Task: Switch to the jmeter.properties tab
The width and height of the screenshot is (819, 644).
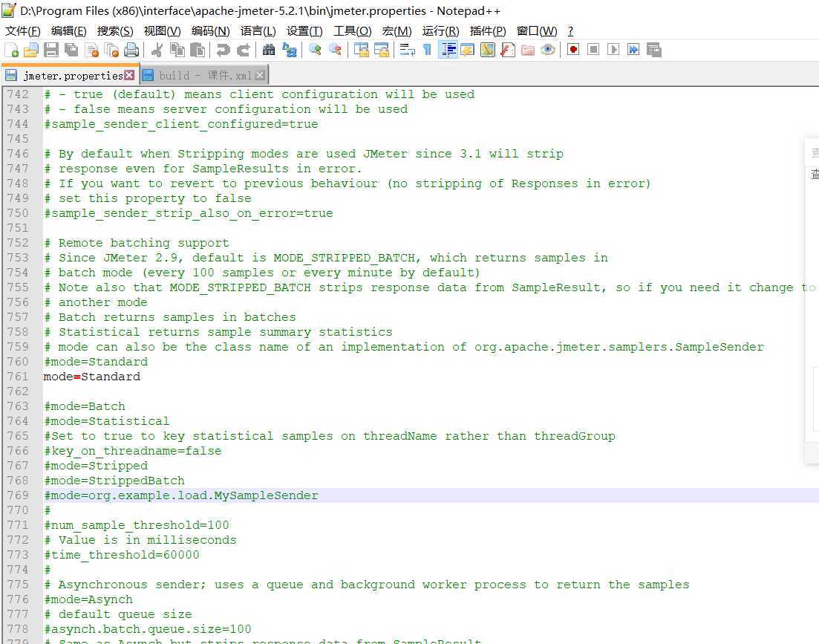Action: point(70,76)
